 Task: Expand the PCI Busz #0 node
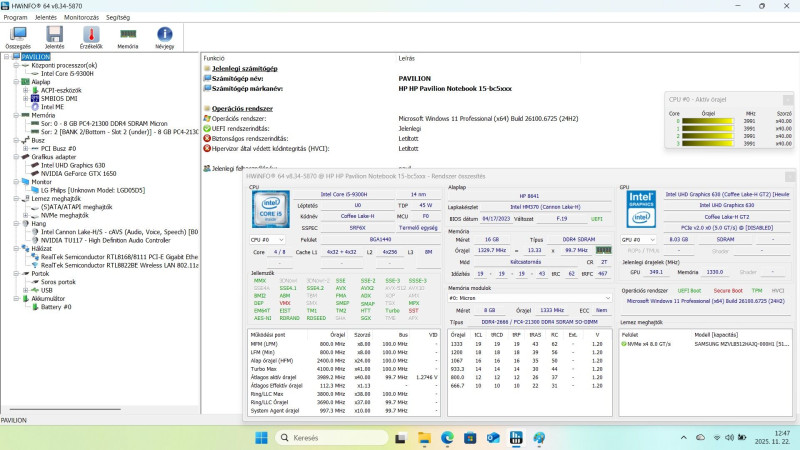[x=26, y=148]
